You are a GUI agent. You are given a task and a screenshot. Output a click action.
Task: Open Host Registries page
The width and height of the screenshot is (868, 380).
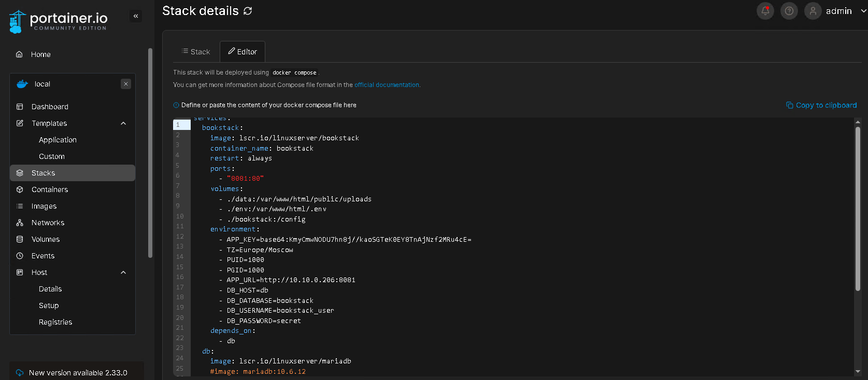point(55,322)
